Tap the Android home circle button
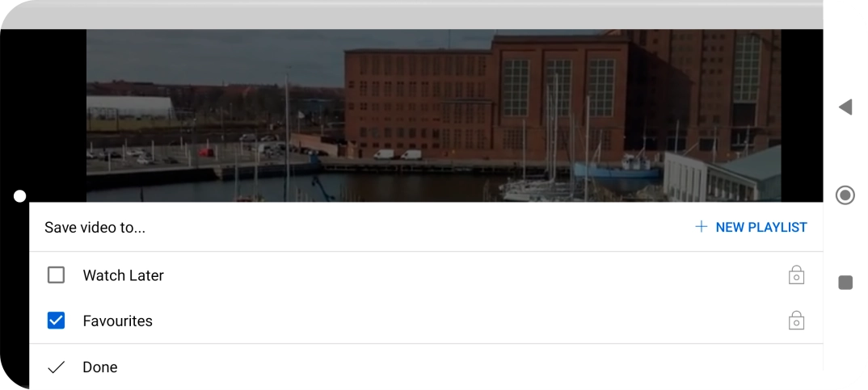868x390 pixels. [845, 195]
